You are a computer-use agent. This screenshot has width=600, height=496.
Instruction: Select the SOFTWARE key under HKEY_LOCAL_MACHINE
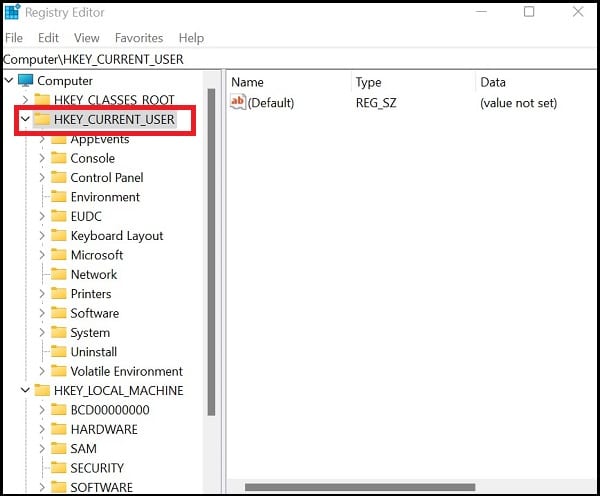click(101, 487)
